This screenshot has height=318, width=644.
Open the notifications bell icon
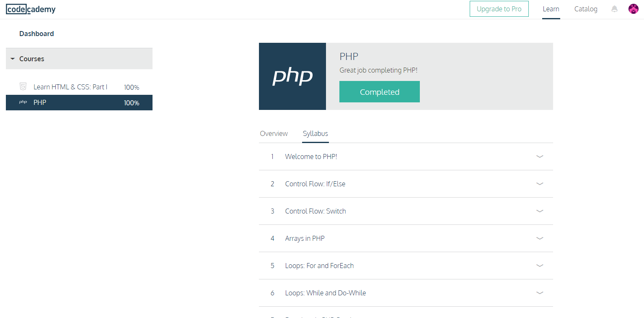click(615, 9)
